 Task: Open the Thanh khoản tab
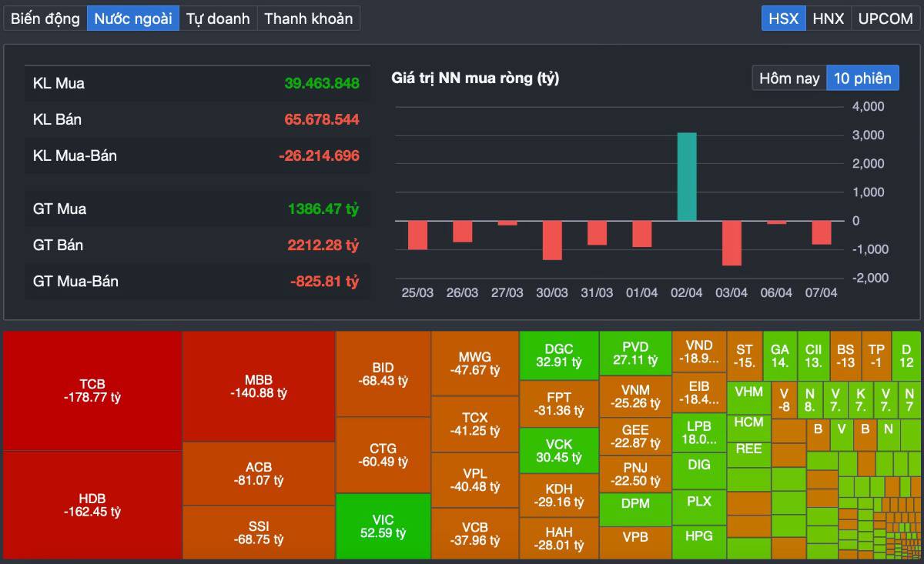(x=308, y=18)
